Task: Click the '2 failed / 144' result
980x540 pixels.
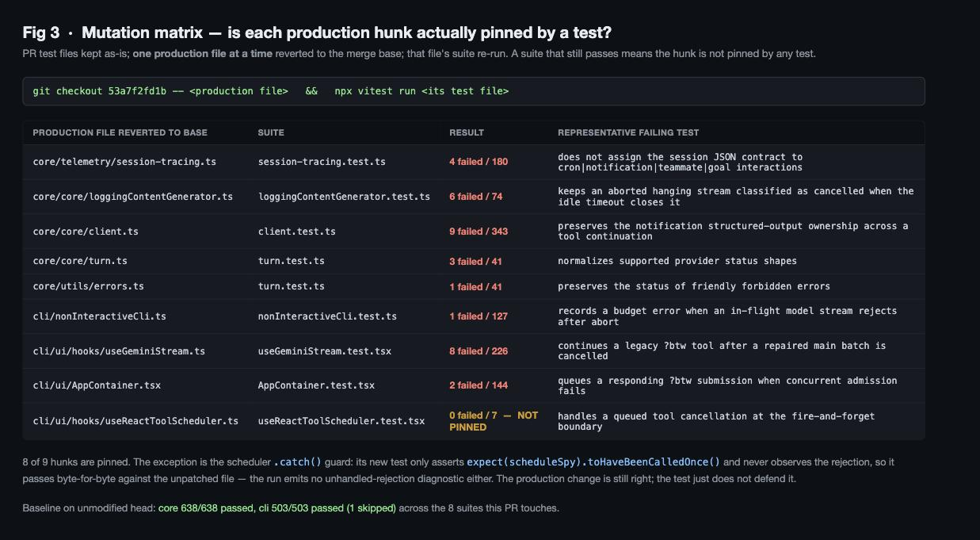Action: (479, 385)
